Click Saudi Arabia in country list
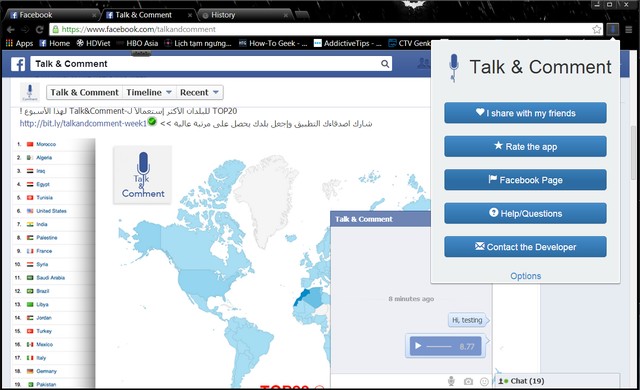This screenshot has width=640, height=390. pos(50,278)
